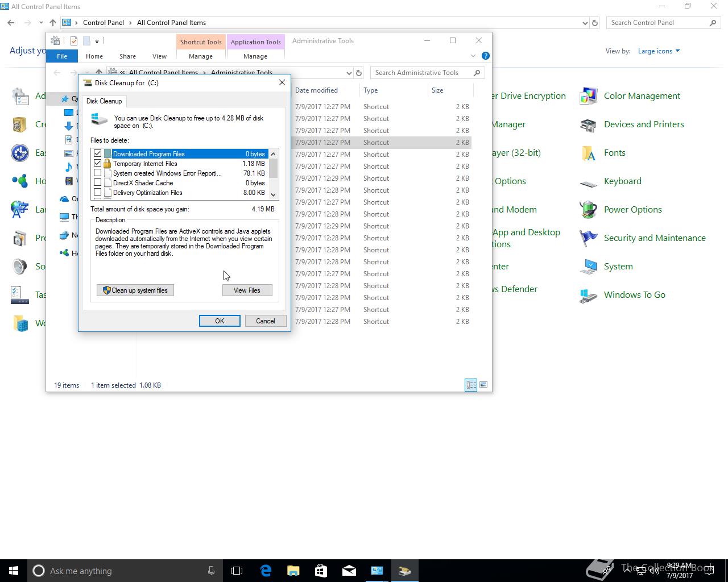Click the Cortana microphone icon
The height and width of the screenshot is (582, 728).
point(212,571)
